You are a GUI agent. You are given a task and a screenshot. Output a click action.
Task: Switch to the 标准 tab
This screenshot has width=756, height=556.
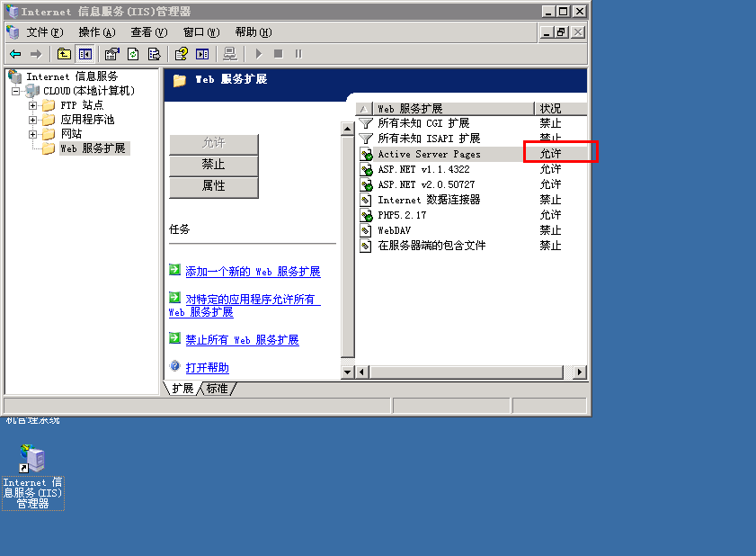click(x=217, y=389)
